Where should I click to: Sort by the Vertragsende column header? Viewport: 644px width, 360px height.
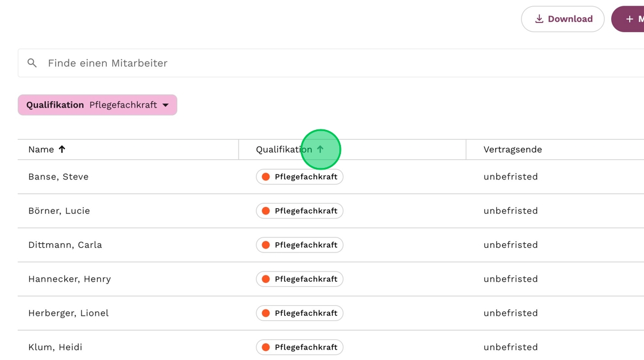(512, 150)
